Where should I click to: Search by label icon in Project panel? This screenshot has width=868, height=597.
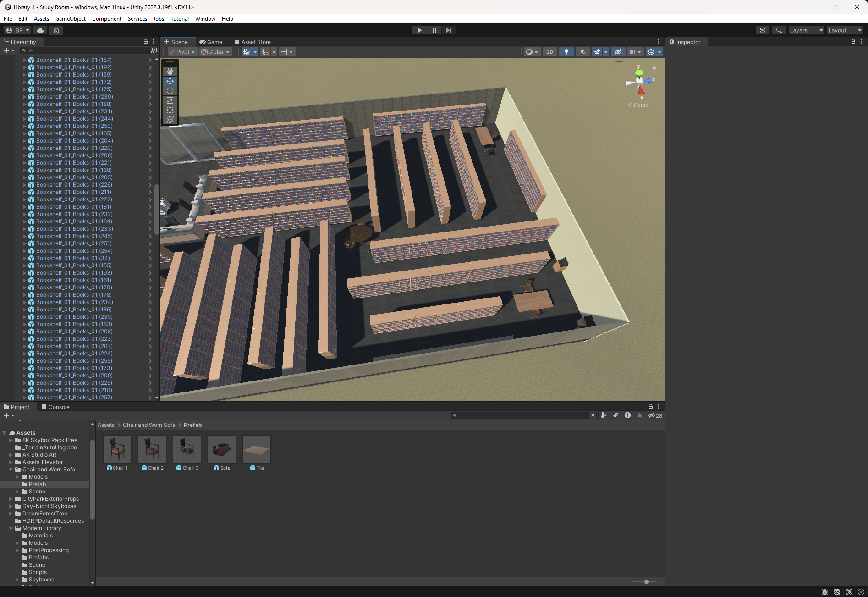click(615, 415)
